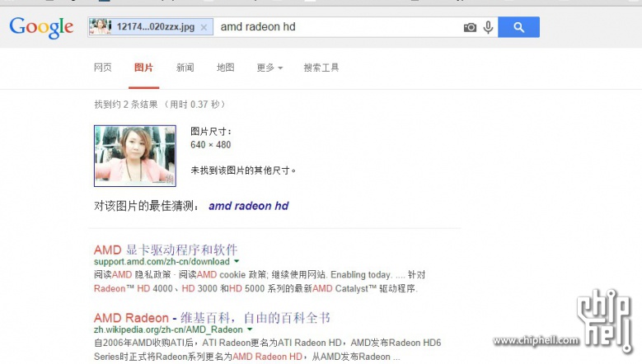This screenshot has width=642, height=364.
Task: Switch to the 网页 tab
Action: (103, 68)
